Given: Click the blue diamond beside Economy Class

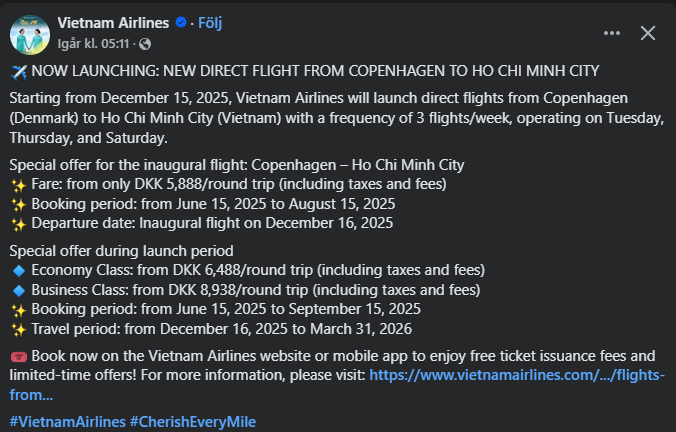Looking at the screenshot, I should [18, 270].
